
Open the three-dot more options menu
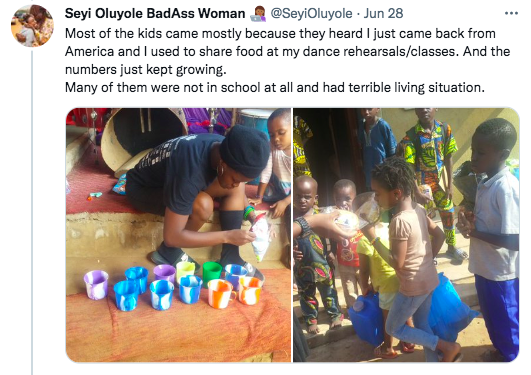[511, 14]
